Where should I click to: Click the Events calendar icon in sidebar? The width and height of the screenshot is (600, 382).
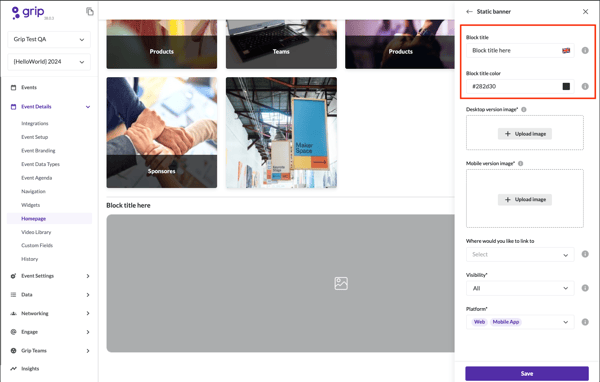(x=13, y=88)
